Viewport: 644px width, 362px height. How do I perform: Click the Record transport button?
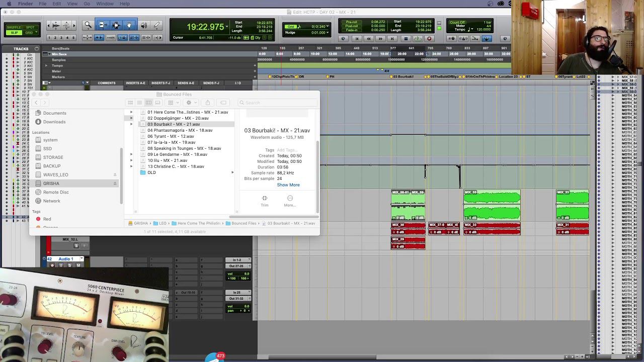[x=429, y=38]
